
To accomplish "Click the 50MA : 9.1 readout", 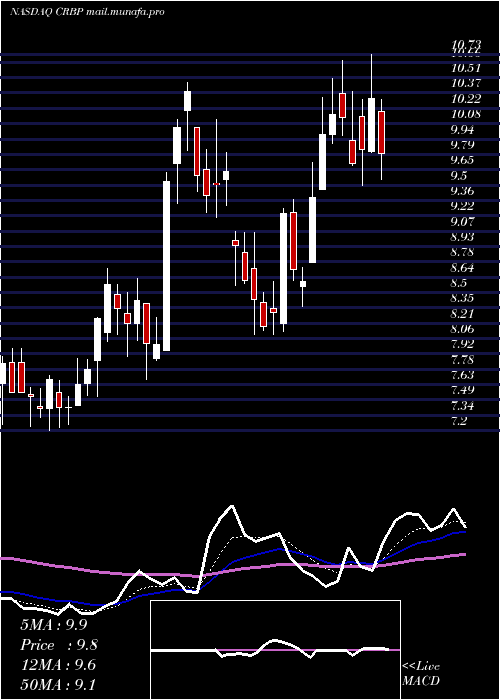I will pyautogui.click(x=58, y=685).
